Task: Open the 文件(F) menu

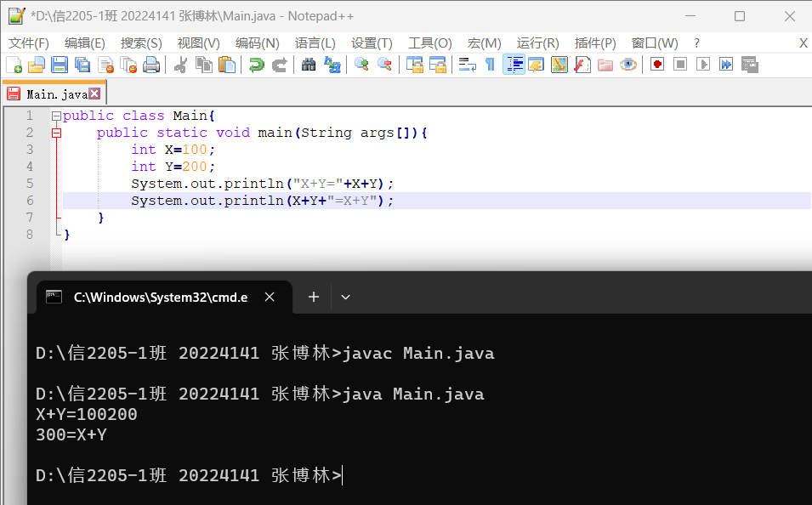Action: click(28, 43)
